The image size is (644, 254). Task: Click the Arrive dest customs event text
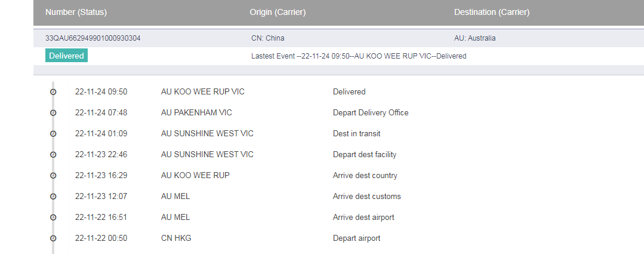[366, 197]
